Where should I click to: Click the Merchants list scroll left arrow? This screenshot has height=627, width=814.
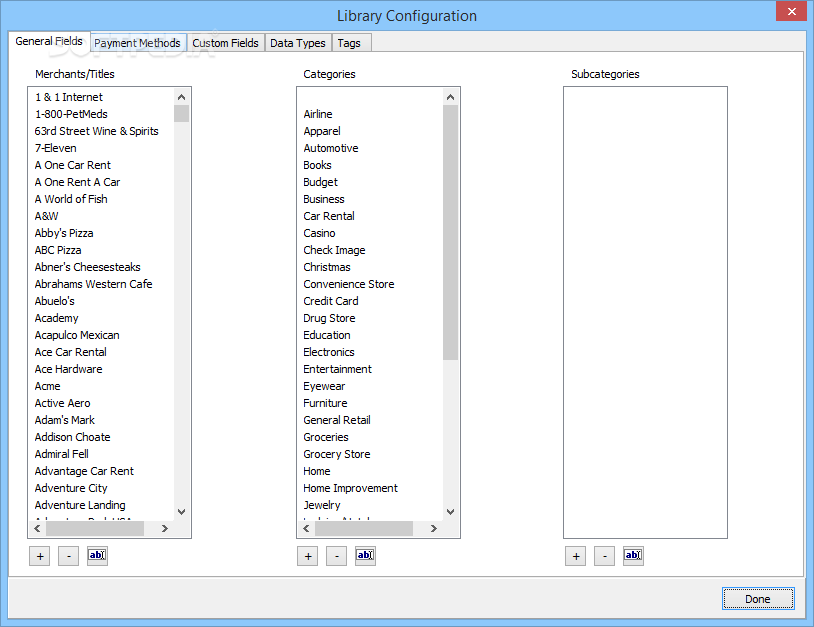[x=37, y=528]
